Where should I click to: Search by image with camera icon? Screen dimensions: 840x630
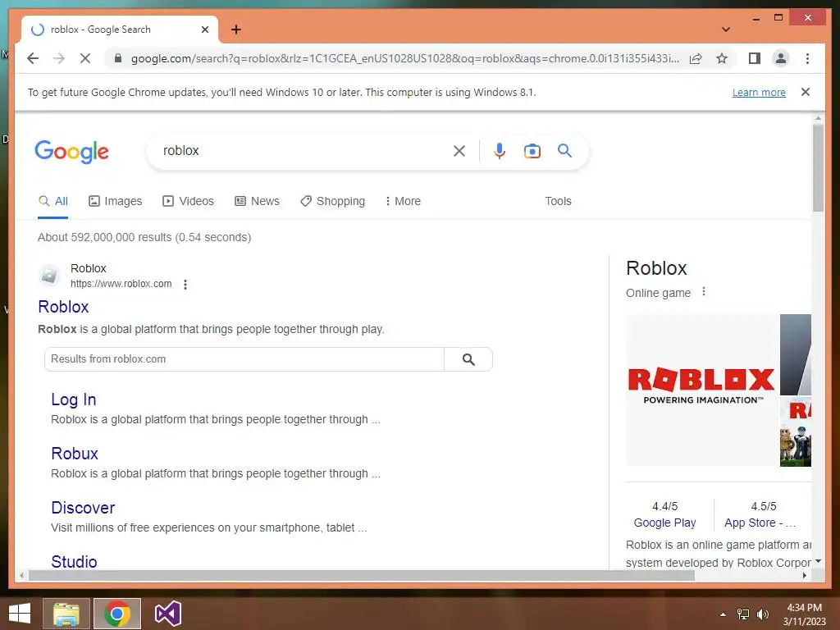532,151
